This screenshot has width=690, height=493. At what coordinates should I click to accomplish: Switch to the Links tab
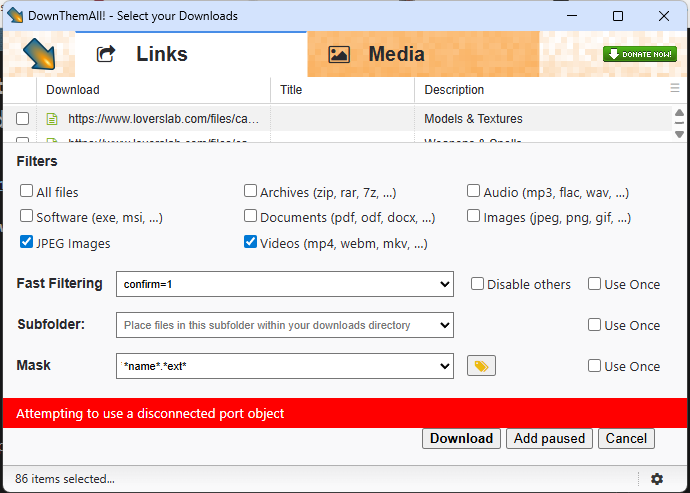click(191, 54)
